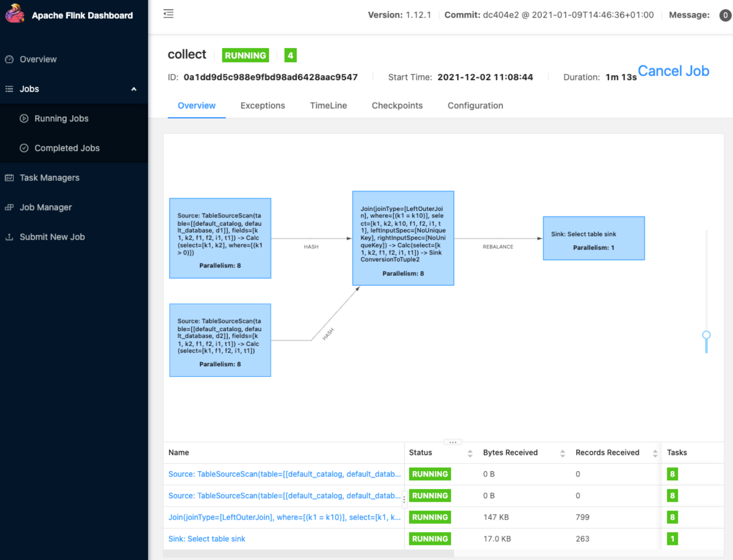The width and height of the screenshot is (733, 560).
Task: Click the green RUNNING job status badge
Action: pyautogui.click(x=246, y=55)
